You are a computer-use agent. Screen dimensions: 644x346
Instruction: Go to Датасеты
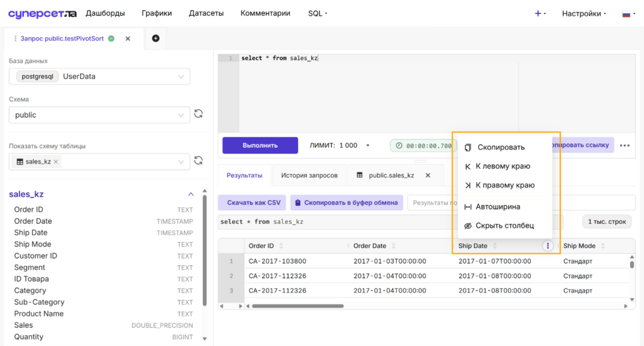click(206, 14)
